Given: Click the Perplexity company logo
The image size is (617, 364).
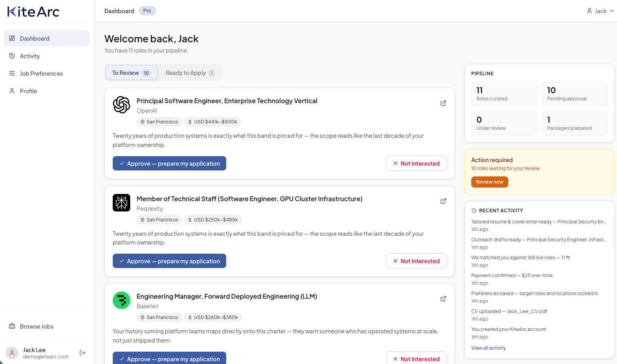Looking at the screenshot, I should pos(121,203).
